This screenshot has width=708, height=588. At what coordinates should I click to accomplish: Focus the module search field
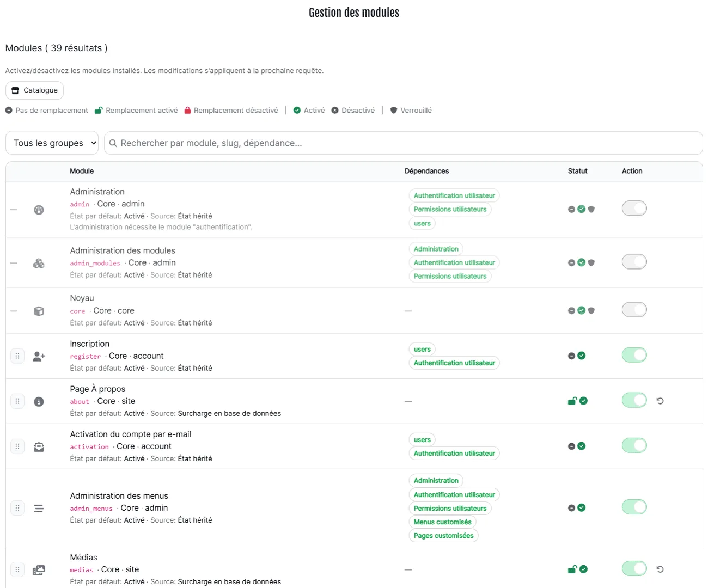pyautogui.click(x=404, y=143)
